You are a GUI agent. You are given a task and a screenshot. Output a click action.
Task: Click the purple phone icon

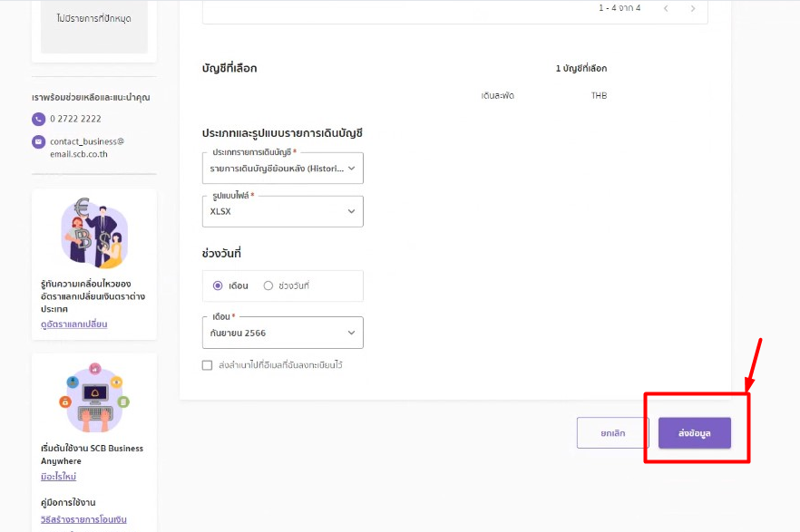(x=39, y=120)
